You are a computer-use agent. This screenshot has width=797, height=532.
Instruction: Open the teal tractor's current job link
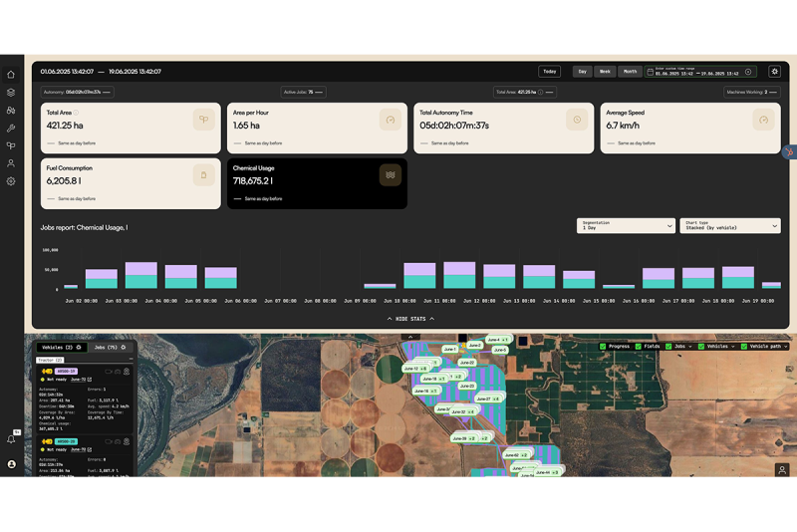[x=79, y=449]
